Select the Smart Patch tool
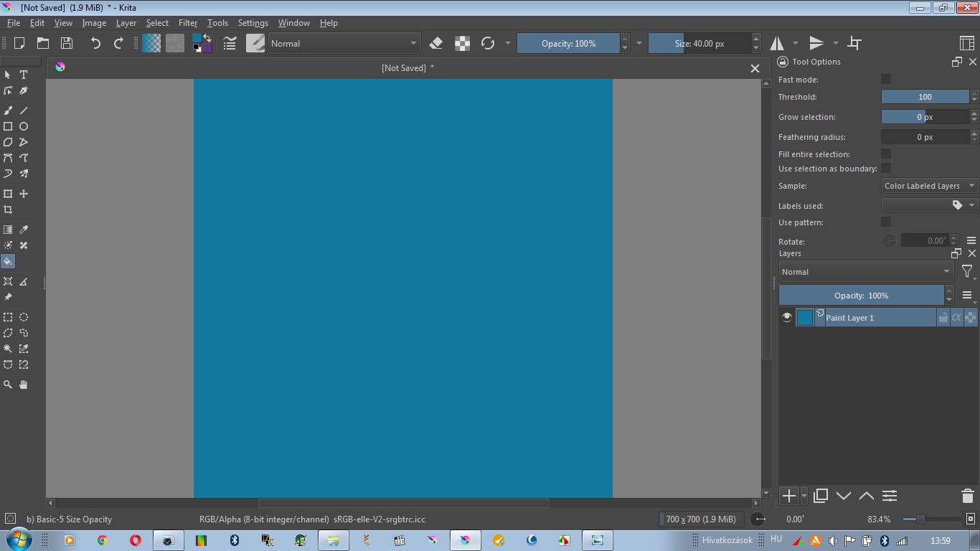Screen dimensions: 980x551 24,245
